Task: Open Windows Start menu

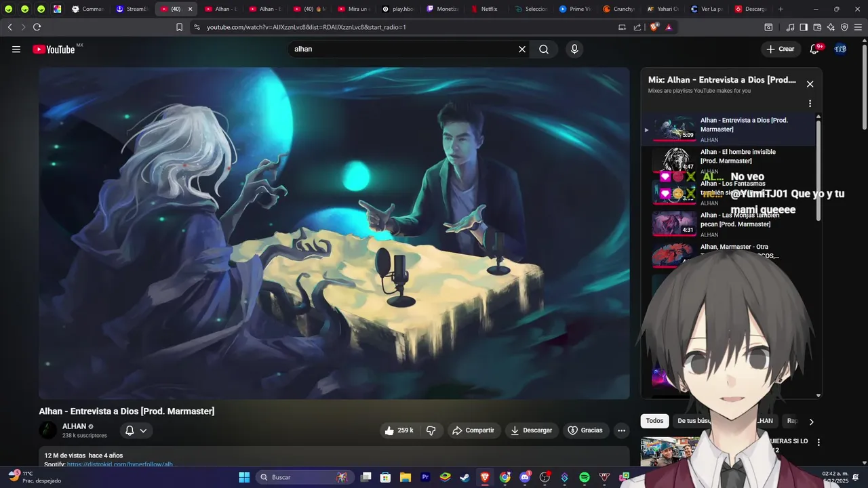Action: click(244, 477)
